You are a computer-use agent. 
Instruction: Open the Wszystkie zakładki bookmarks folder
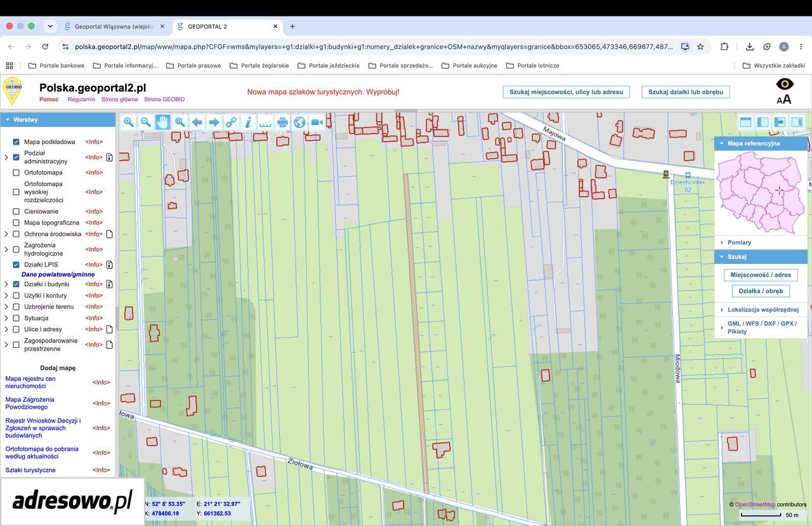pyautogui.click(x=773, y=65)
